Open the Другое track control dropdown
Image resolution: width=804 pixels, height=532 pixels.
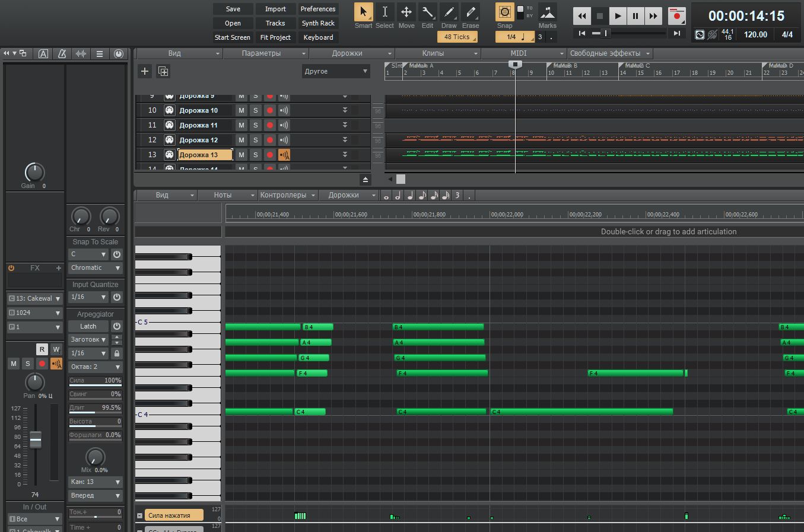click(x=336, y=71)
